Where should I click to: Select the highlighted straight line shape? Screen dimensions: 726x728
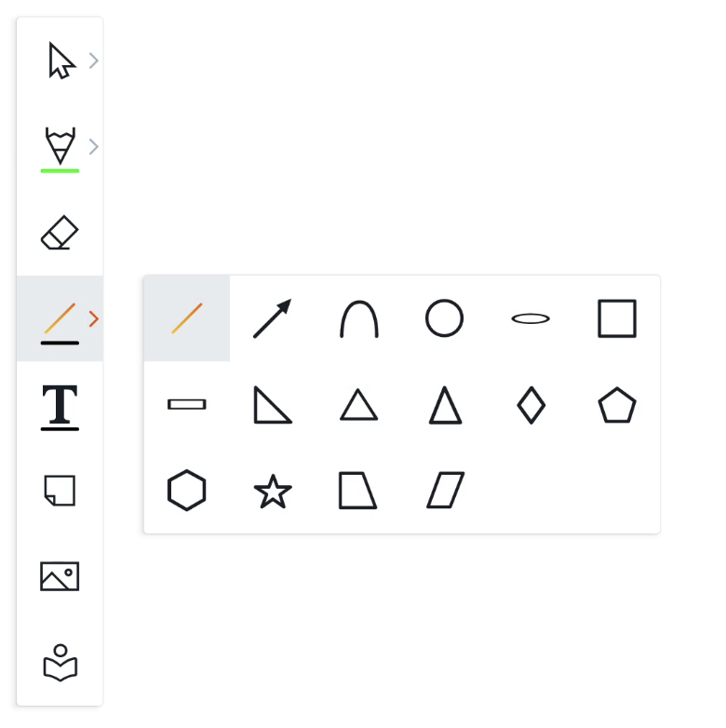pos(186,318)
